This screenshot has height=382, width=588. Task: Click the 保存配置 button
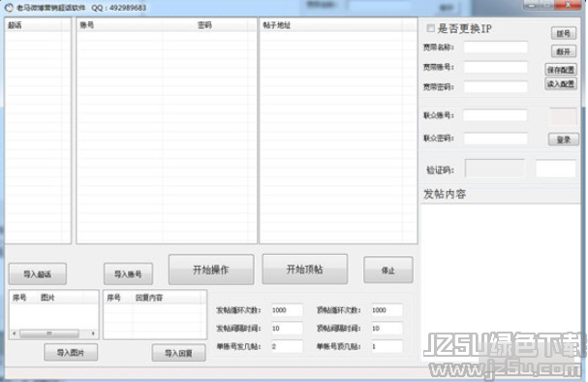[561, 70]
